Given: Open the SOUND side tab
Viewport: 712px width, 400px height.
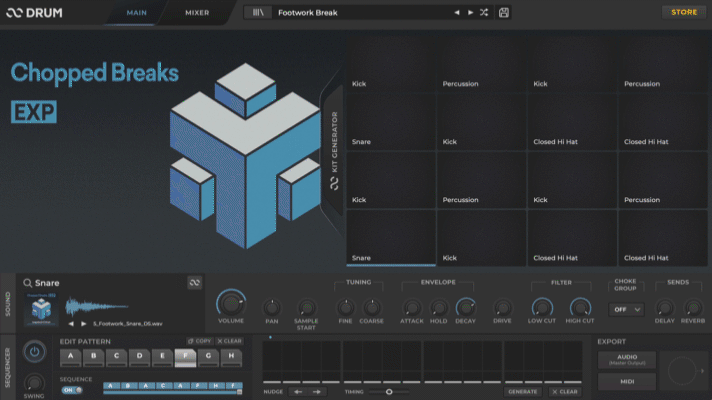Looking at the screenshot, I should pos(8,303).
